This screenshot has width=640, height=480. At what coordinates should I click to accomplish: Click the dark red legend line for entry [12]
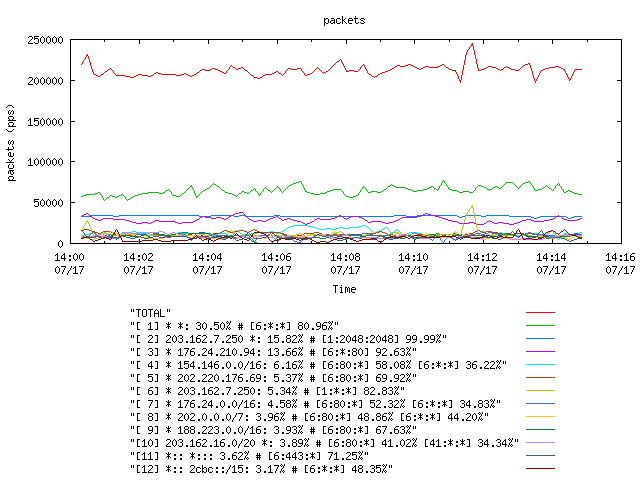[540, 469]
